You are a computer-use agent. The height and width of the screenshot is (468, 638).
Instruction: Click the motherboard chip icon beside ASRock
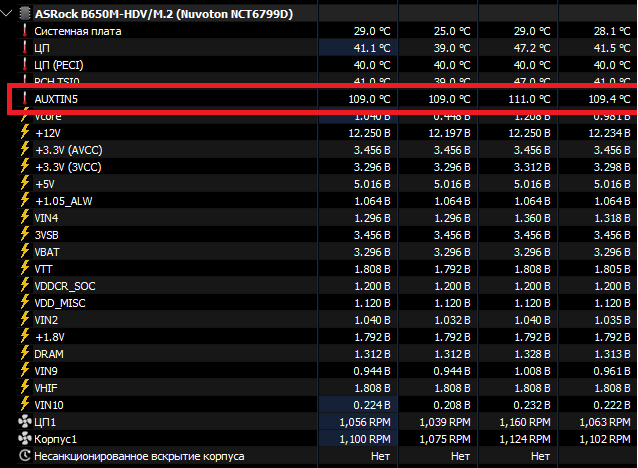click(25, 13)
